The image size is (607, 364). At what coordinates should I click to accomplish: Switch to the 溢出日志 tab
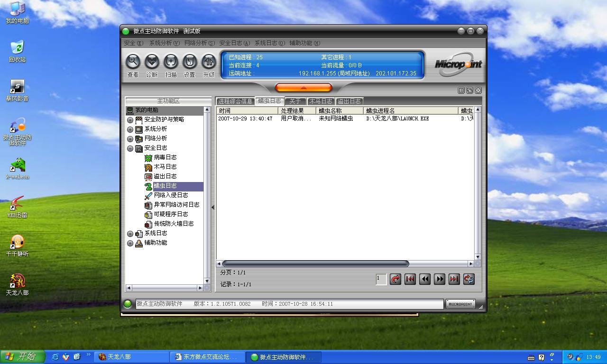(349, 101)
